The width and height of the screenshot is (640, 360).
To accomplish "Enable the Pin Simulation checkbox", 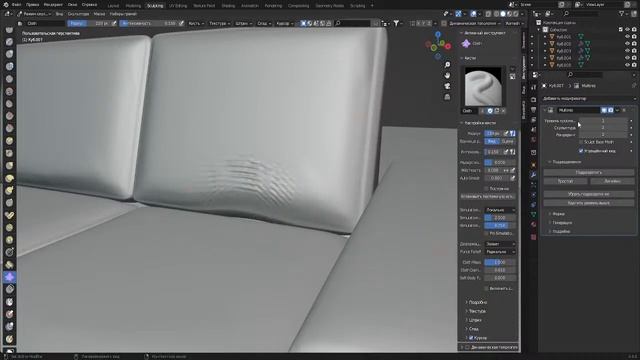I will coord(486,233).
